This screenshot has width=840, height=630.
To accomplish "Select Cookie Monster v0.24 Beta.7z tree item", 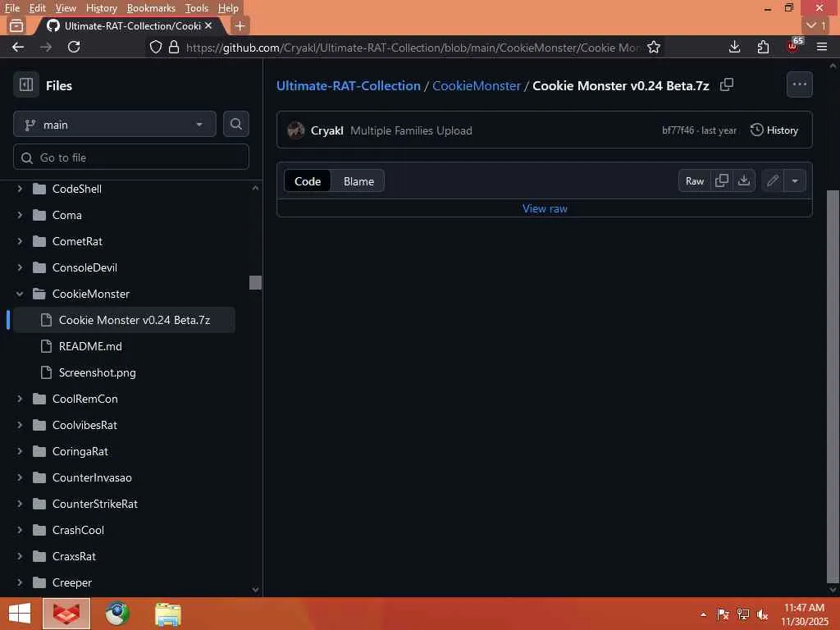I will pos(125,320).
